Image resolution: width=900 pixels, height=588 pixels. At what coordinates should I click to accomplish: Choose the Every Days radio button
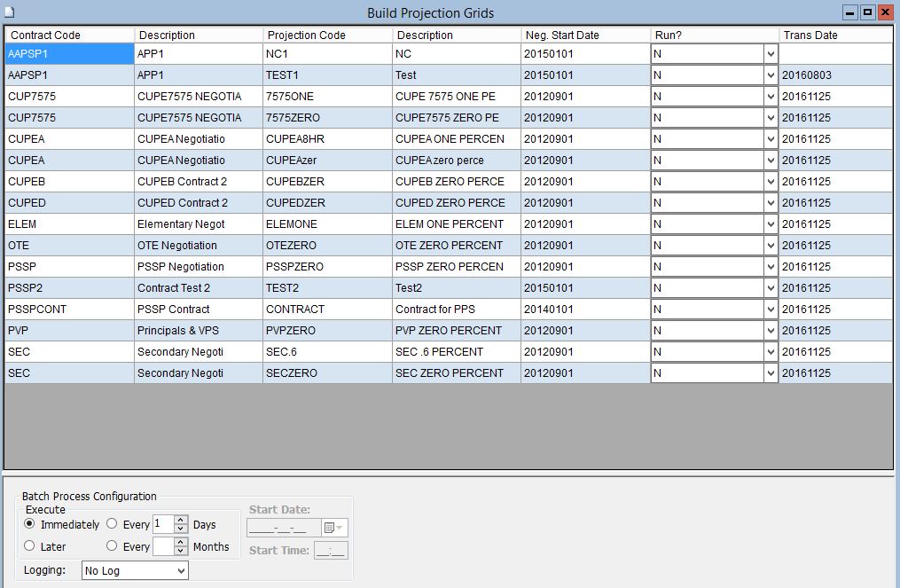pyautogui.click(x=112, y=524)
